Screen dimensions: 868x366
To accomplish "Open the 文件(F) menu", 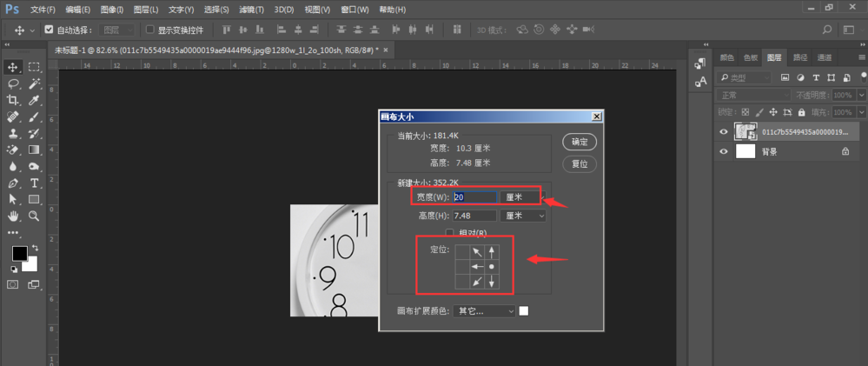I will click(x=43, y=10).
